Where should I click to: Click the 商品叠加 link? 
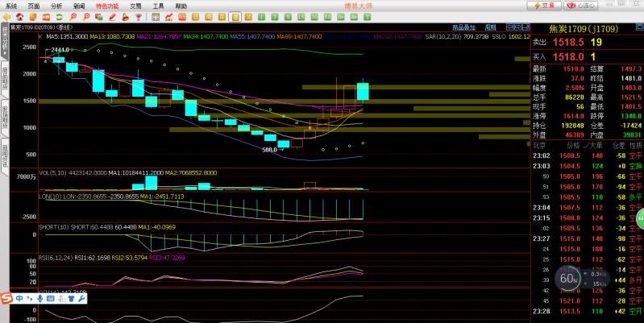coord(463,27)
